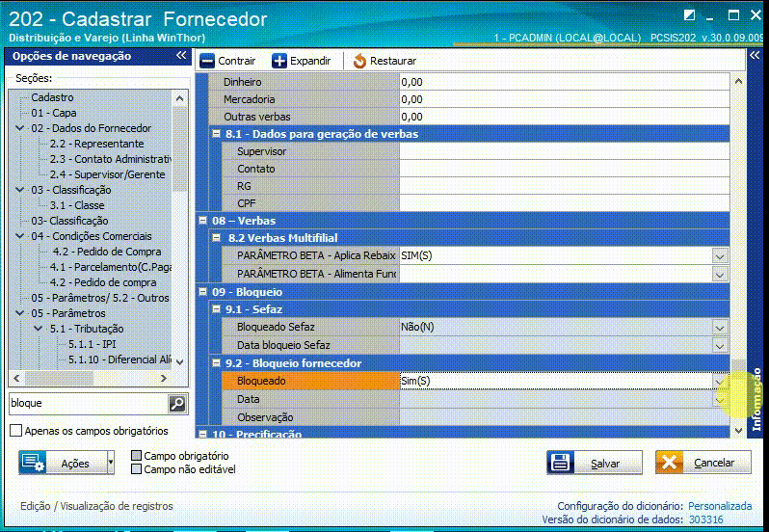
Task: Open the Personalizada dictionary configuration link
Action: tap(720, 506)
